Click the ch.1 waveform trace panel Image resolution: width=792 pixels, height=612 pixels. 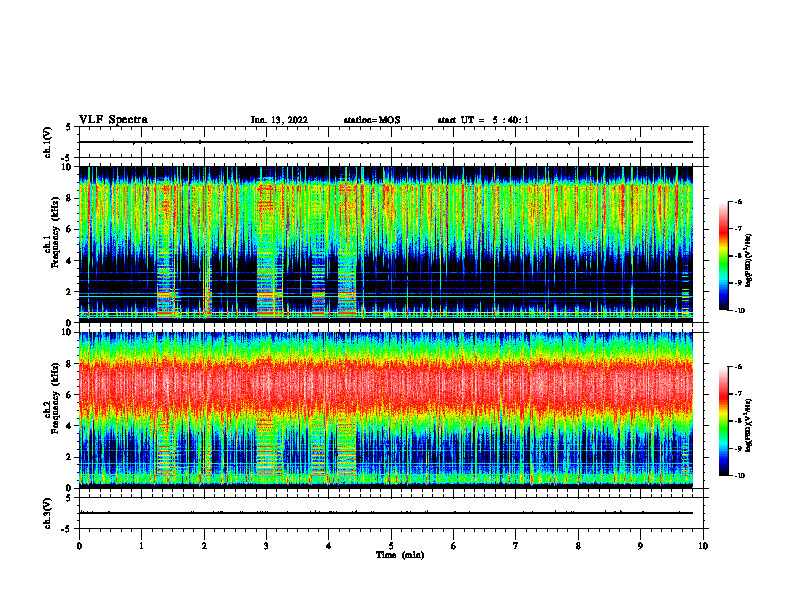pos(391,142)
